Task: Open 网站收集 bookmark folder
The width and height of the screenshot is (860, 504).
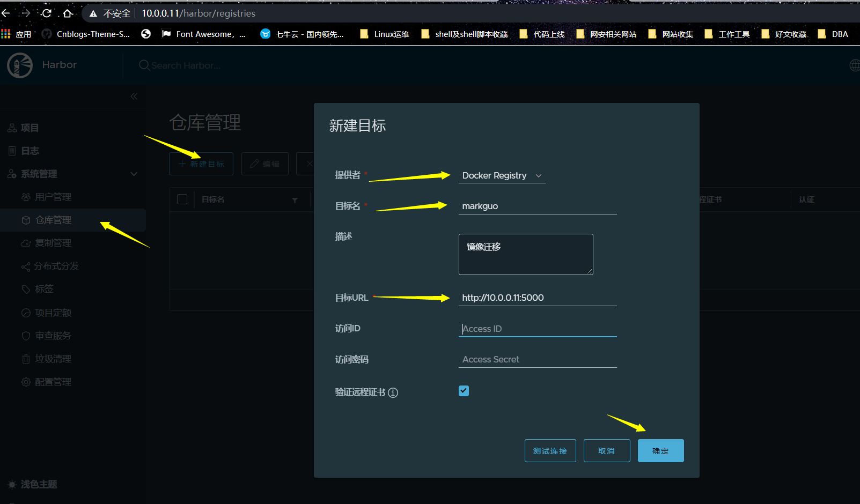Action: pyautogui.click(x=671, y=34)
